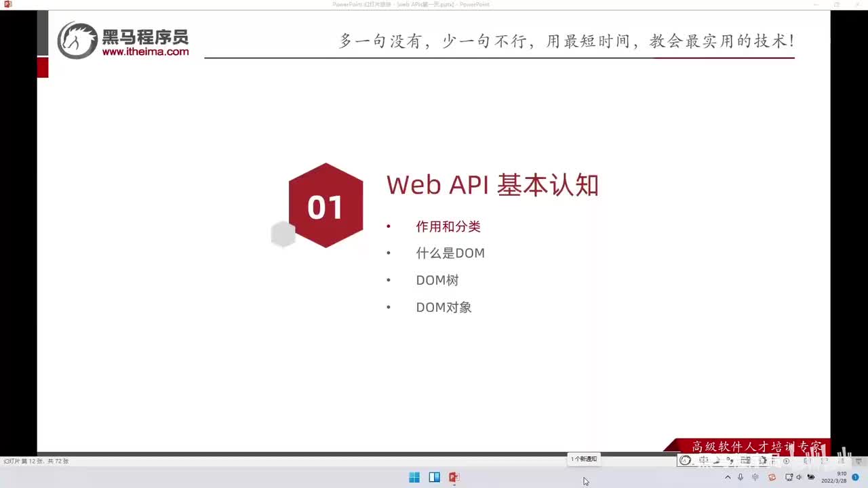Select the bullet 'DOM对象'
The height and width of the screenshot is (488, 868).
coord(444,307)
